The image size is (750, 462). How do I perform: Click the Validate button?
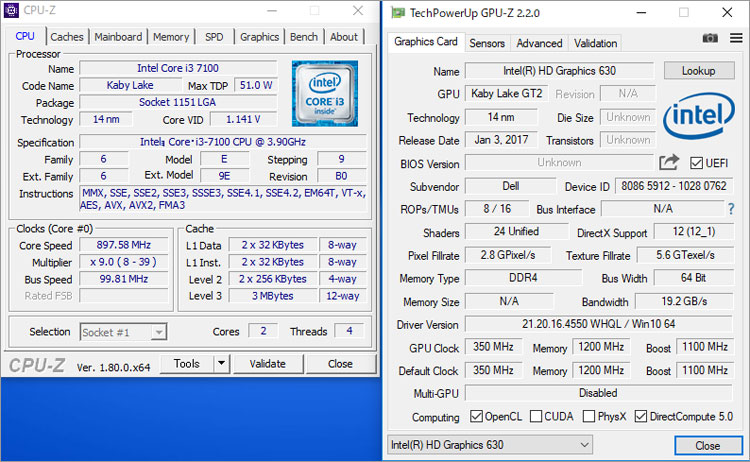tap(267, 363)
